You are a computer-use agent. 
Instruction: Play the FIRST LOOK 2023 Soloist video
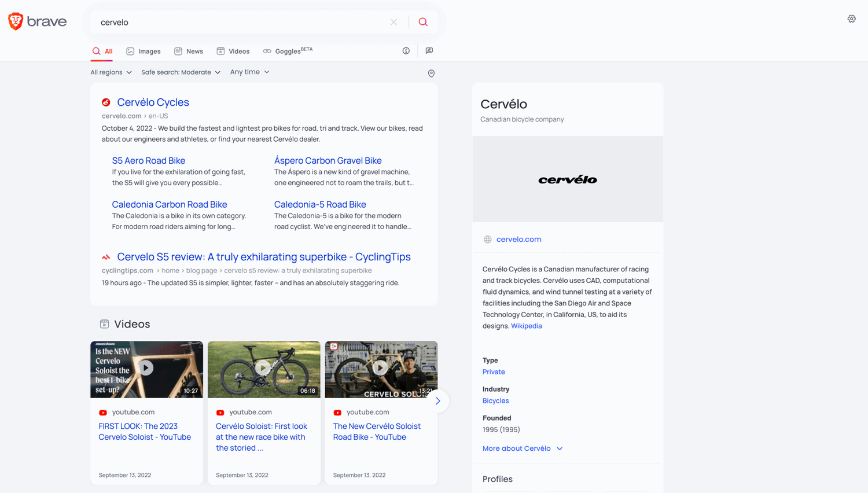click(146, 368)
